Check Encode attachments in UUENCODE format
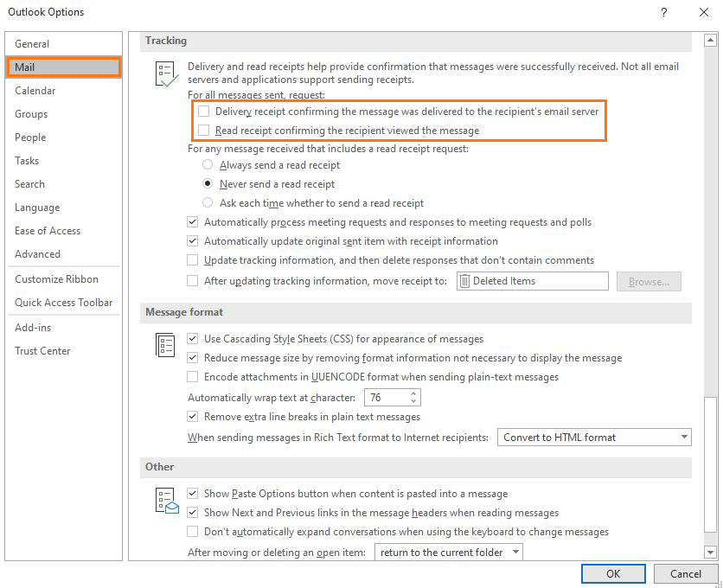The image size is (723, 588). pyautogui.click(x=192, y=377)
